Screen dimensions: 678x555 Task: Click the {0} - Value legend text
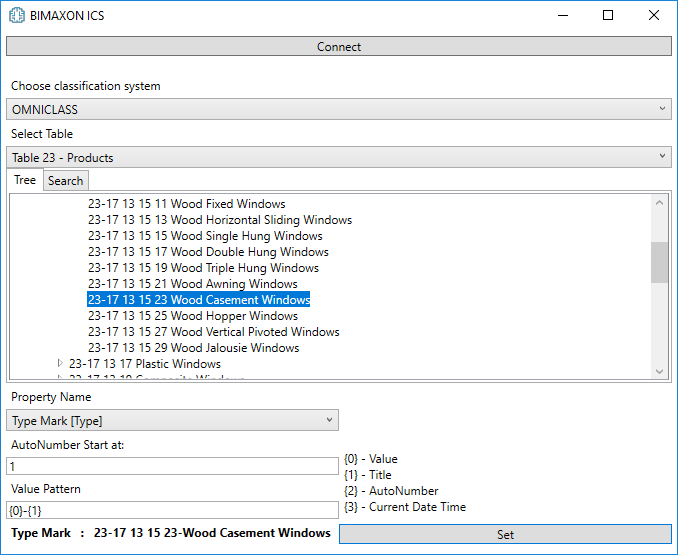pos(371,459)
